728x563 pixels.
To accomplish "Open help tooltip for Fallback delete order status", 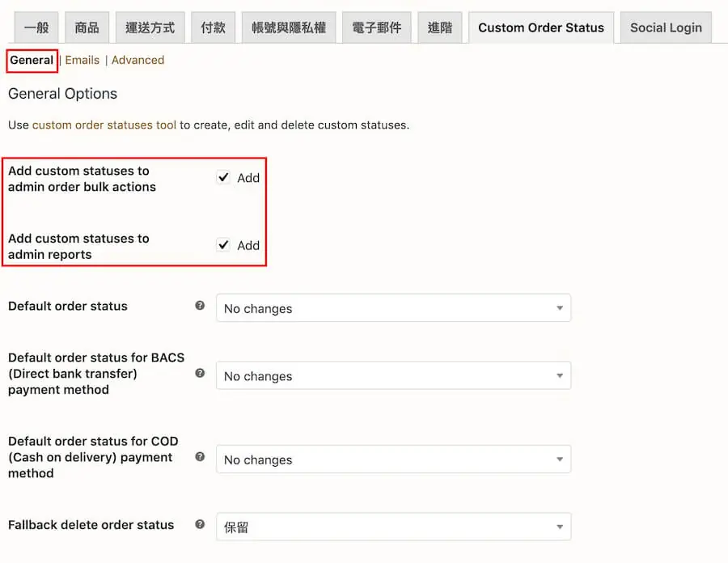I will tap(200, 524).
